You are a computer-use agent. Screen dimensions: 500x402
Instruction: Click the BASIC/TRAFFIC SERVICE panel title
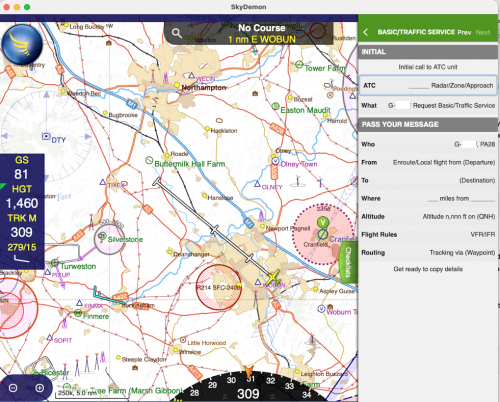pyautogui.click(x=416, y=32)
